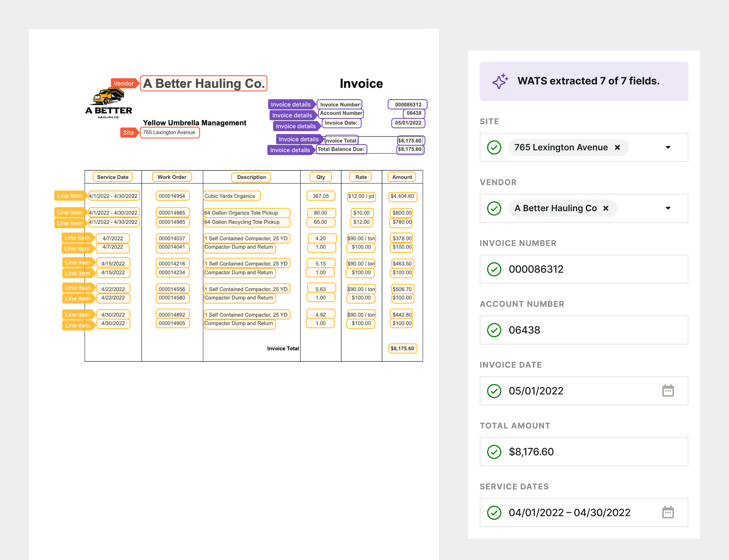This screenshot has width=729, height=560.
Task: Select work order cell 000014216
Action: pyautogui.click(x=173, y=263)
